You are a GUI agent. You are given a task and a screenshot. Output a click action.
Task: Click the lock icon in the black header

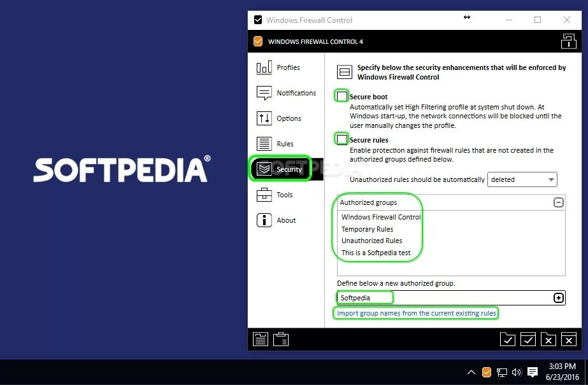click(568, 41)
